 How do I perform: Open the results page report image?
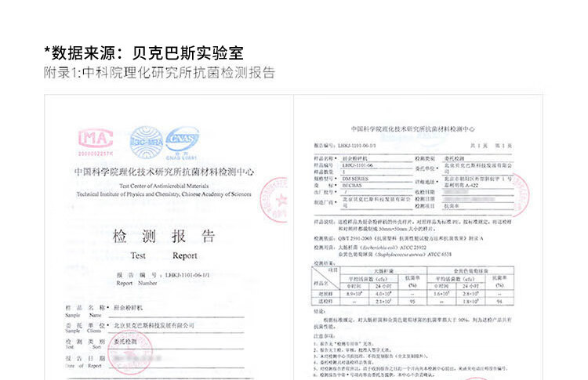[418, 237]
